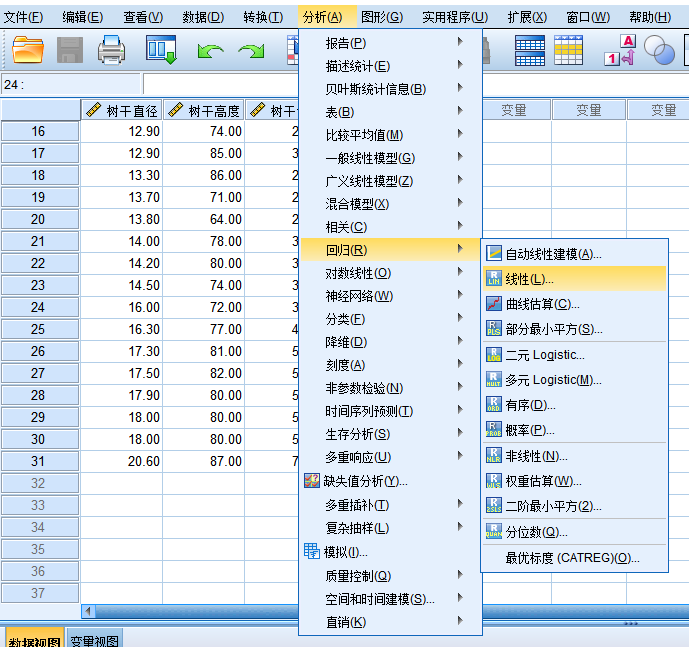Image resolution: width=689 pixels, height=647 pixels.
Task: Click the yellow grid select cases icon
Action: click(x=569, y=50)
